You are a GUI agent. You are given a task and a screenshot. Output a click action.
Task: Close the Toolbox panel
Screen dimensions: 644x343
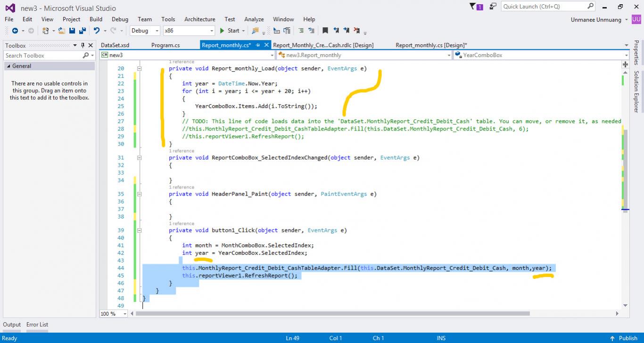point(91,46)
